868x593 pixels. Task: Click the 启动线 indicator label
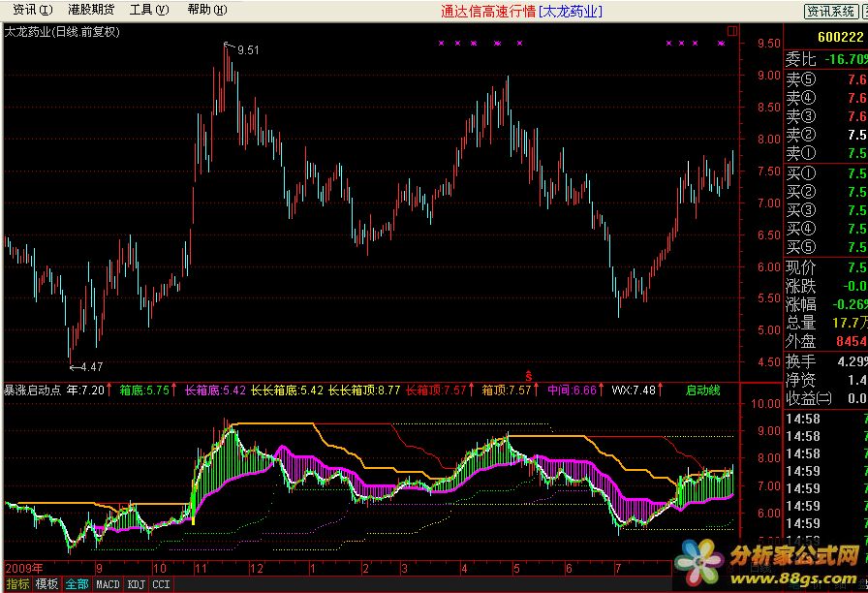(702, 390)
